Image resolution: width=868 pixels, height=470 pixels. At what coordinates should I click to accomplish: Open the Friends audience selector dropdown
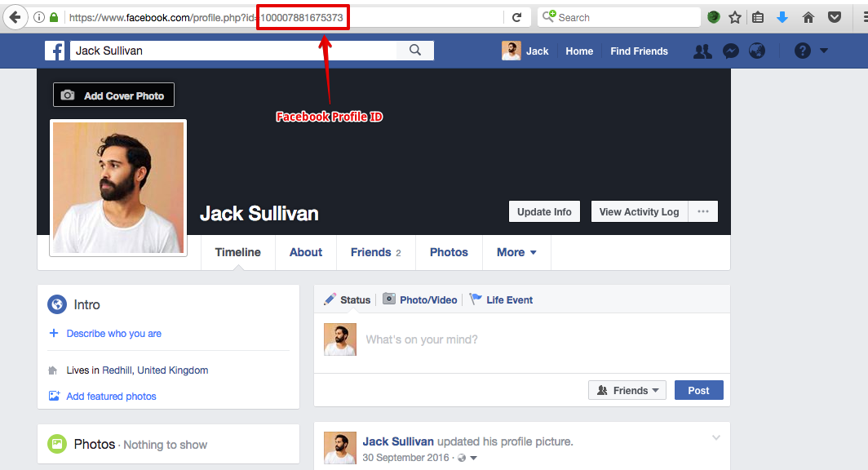[627, 390]
